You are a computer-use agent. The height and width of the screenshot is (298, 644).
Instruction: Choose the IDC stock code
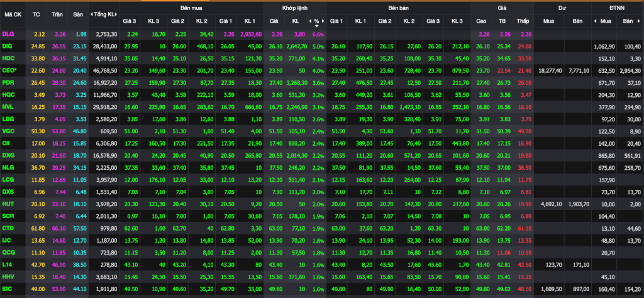tap(8, 289)
